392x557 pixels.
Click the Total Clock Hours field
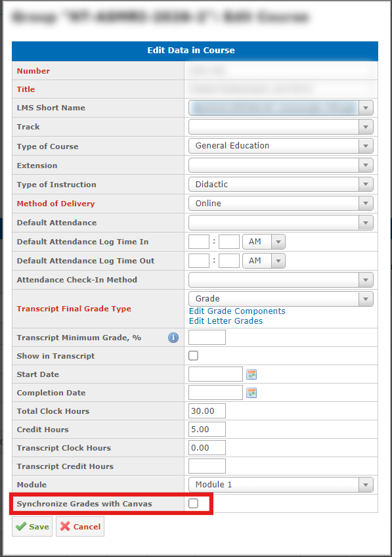[x=207, y=411]
